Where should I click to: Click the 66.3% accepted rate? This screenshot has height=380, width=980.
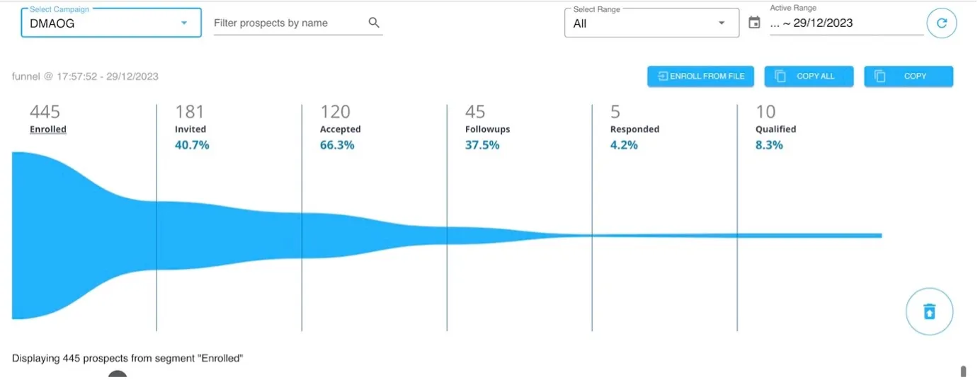pos(337,145)
